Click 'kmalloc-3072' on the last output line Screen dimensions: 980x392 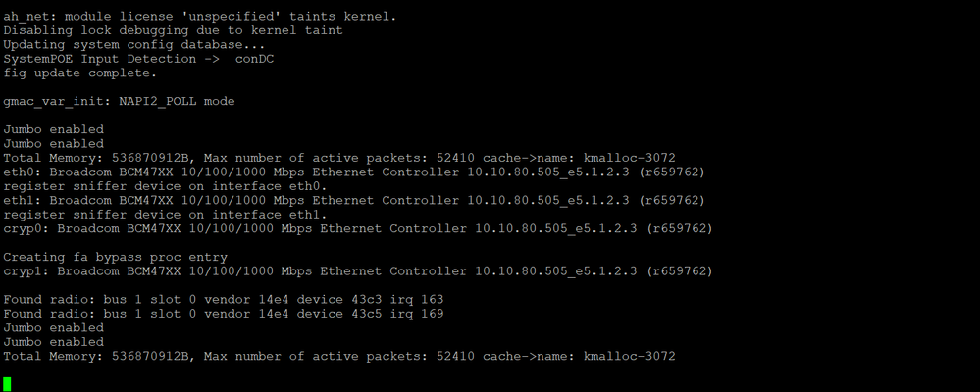tap(630, 356)
